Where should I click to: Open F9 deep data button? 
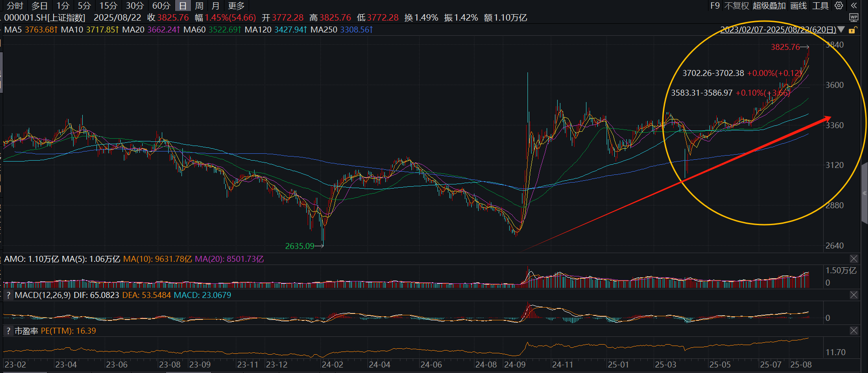point(715,5)
